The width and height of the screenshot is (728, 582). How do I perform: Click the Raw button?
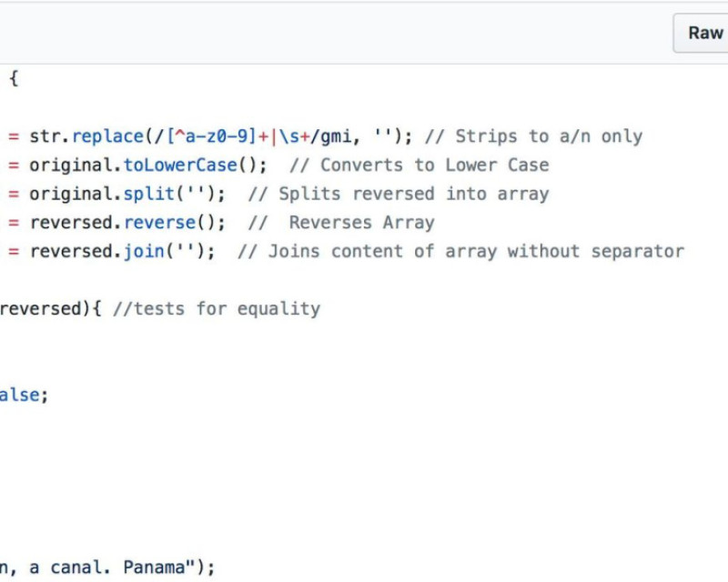[704, 34]
